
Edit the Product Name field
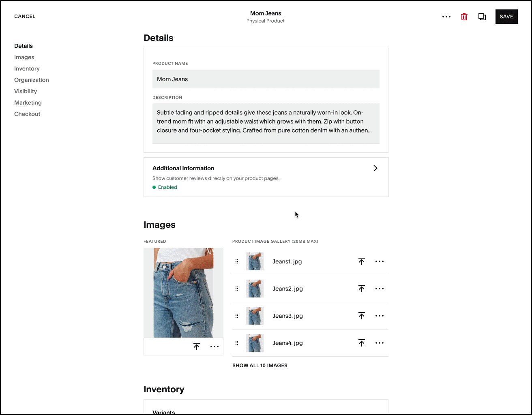(266, 79)
